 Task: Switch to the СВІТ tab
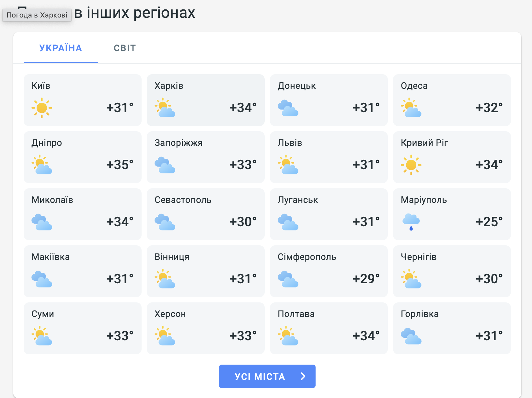click(125, 48)
